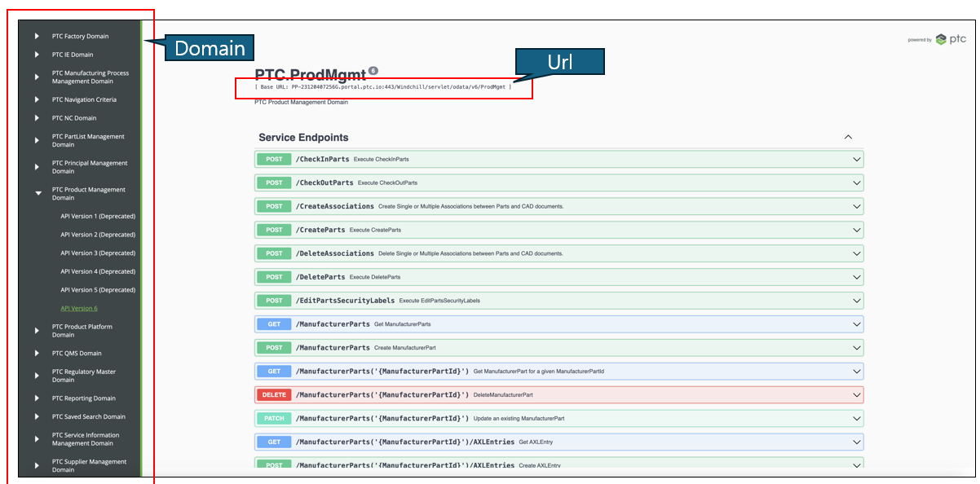Viewport: 980px width, 484px height.
Task: Click PATCH badge for Update ManufacturerPart
Action: click(x=274, y=418)
